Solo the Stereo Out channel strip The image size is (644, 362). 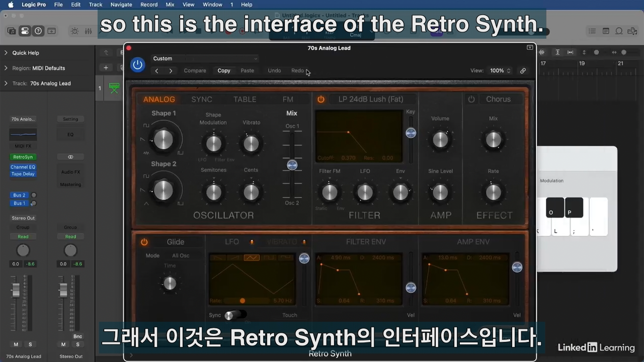(x=77, y=344)
